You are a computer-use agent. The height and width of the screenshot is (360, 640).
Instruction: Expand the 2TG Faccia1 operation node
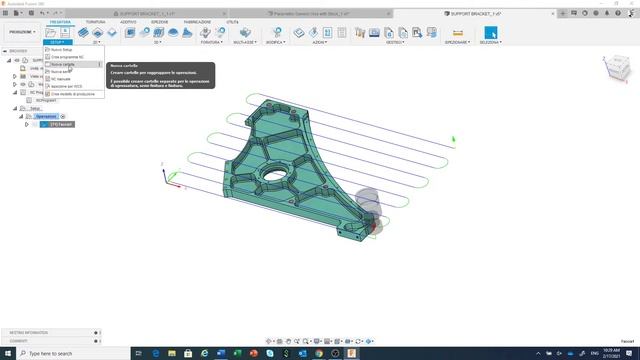27,124
